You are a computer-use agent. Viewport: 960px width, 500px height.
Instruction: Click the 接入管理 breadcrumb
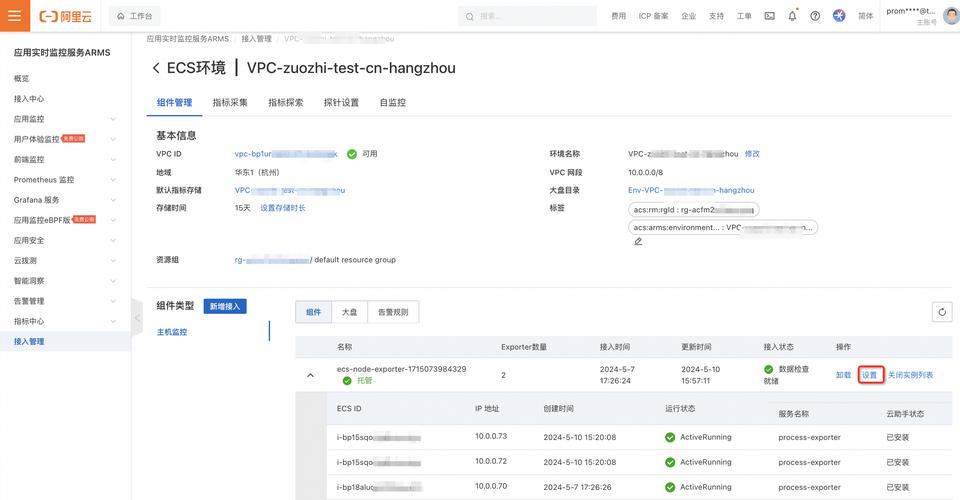pyautogui.click(x=257, y=39)
